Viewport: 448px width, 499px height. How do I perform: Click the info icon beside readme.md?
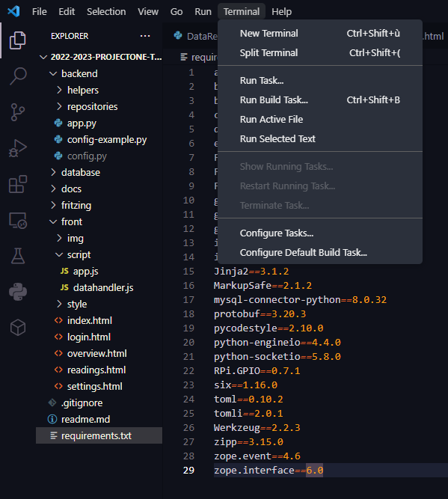[52, 419]
